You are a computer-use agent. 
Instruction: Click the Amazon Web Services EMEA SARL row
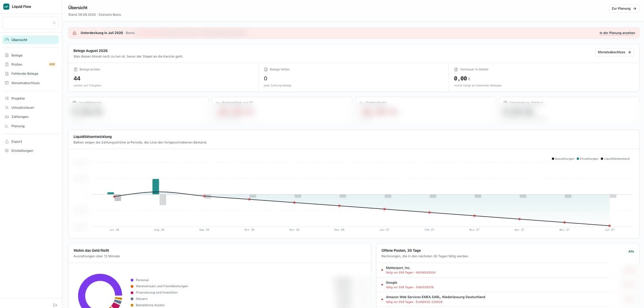click(508, 300)
